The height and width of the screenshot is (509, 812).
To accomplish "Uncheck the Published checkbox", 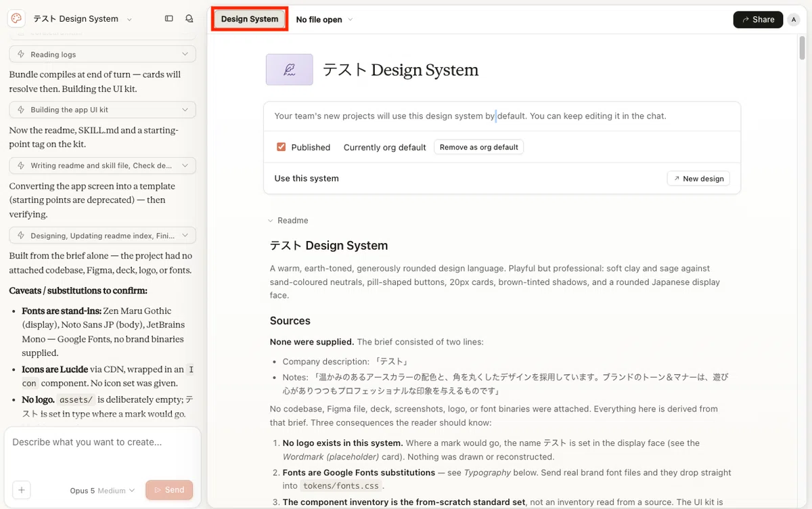I will pos(281,147).
